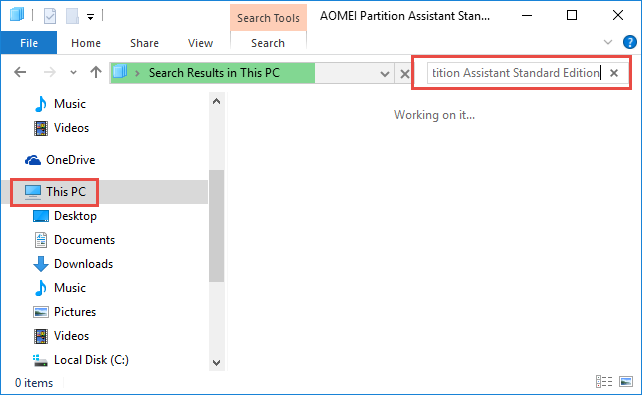Switch to details view layout icon

604,381
